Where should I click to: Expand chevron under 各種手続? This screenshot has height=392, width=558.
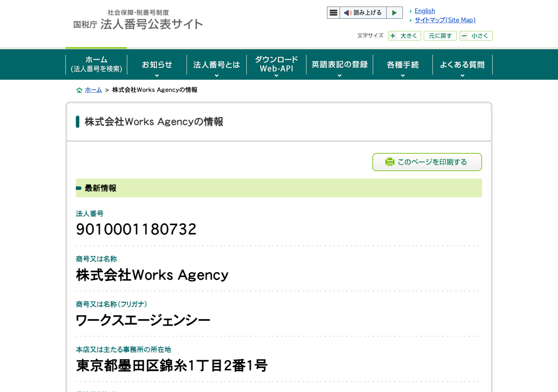point(403,76)
